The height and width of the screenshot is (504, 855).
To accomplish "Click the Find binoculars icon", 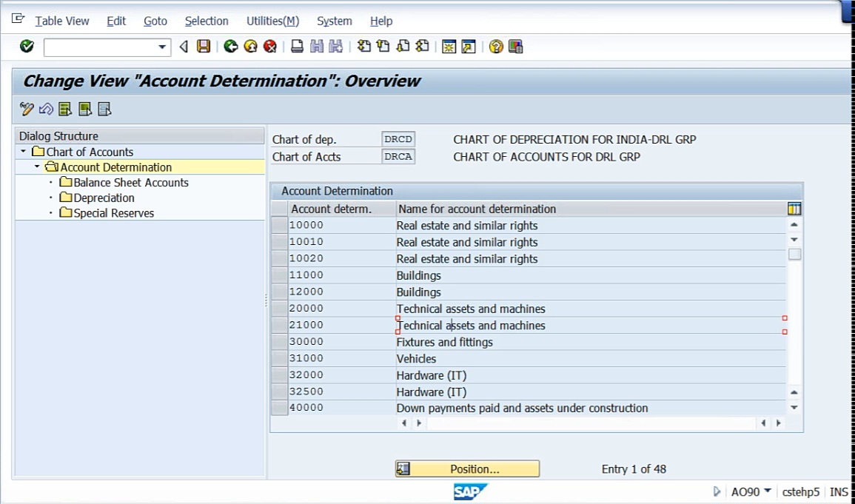I will click(x=316, y=47).
